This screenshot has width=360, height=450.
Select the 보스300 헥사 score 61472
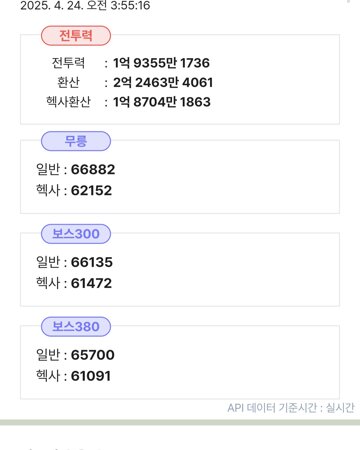click(x=91, y=283)
